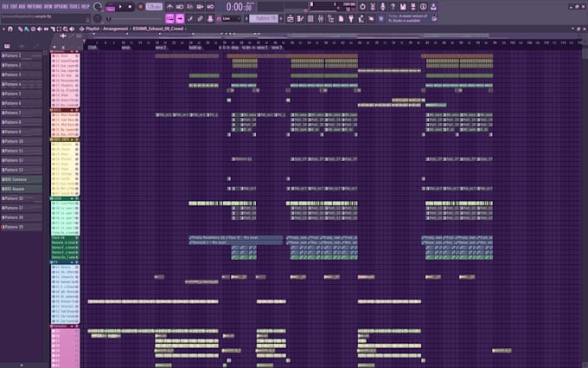Toggle recording countdown before start

click(x=190, y=7)
